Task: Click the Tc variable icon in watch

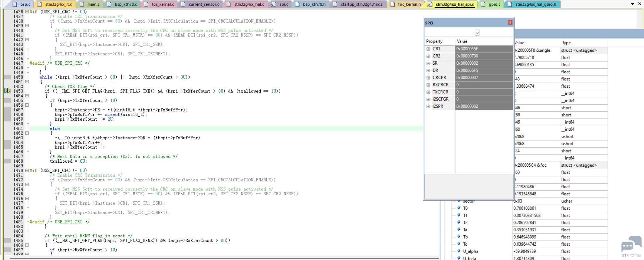Action: pos(459,244)
